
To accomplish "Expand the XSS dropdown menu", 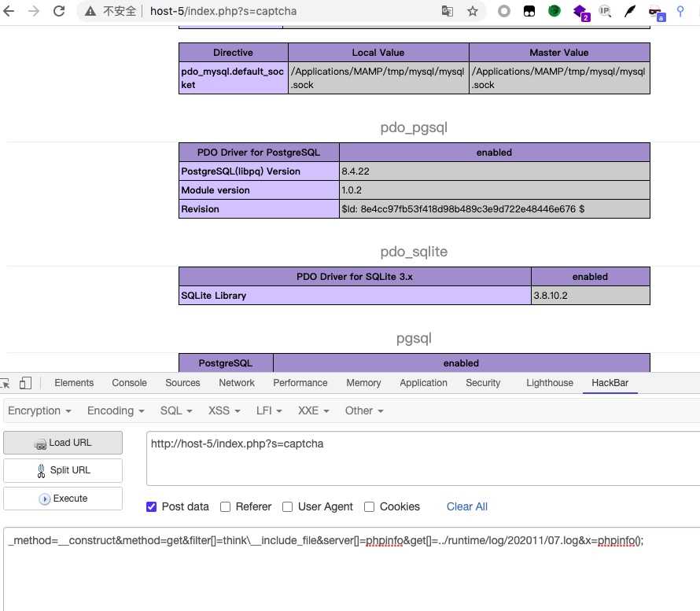I will coord(224,410).
